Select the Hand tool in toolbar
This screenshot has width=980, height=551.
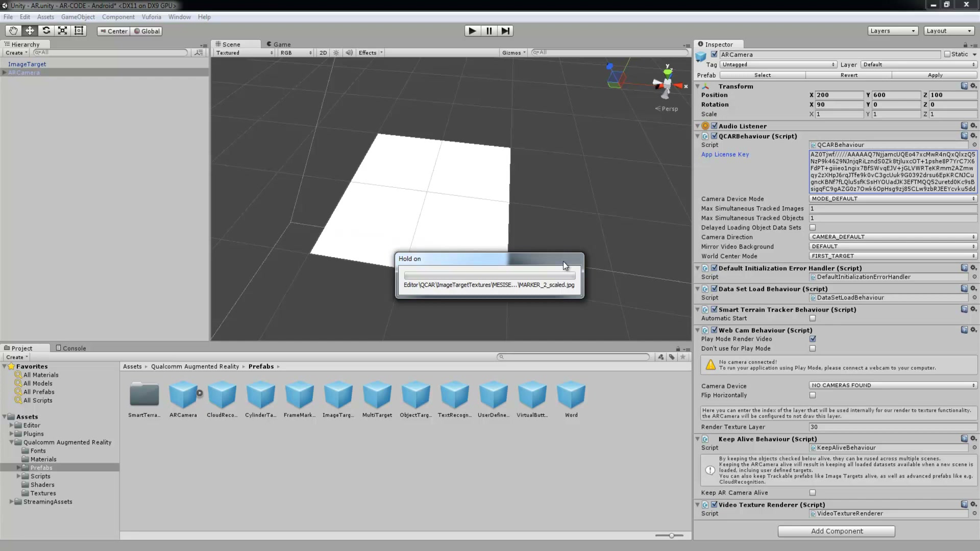[13, 31]
